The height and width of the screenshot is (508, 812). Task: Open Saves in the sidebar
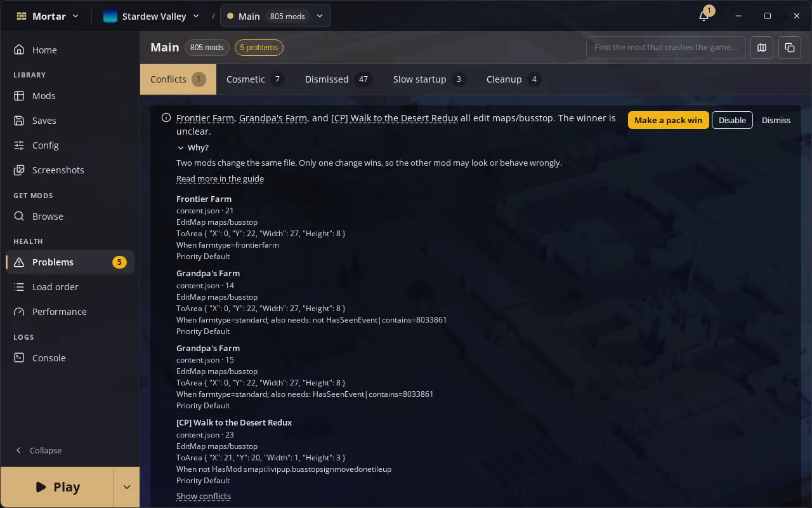[70, 121]
